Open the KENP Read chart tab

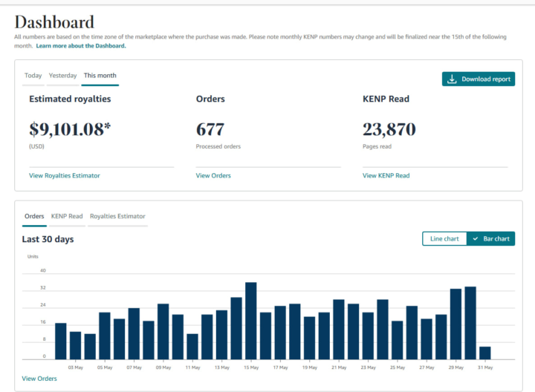tap(67, 216)
